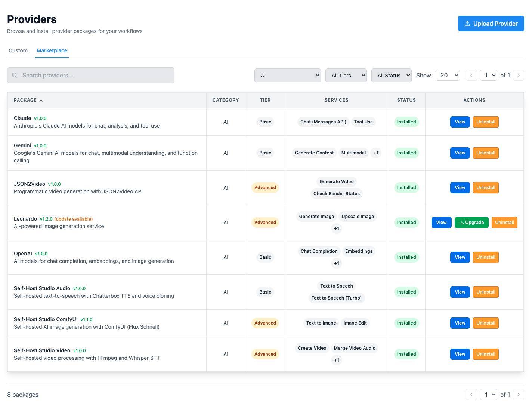Viewport: 532px width, 405px height.
Task: Open the All Status filter dropdown
Action: pos(392,75)
